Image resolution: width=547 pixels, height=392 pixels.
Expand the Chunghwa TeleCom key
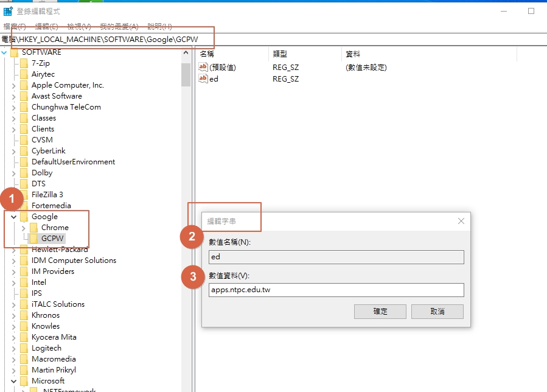coord(13,108)
